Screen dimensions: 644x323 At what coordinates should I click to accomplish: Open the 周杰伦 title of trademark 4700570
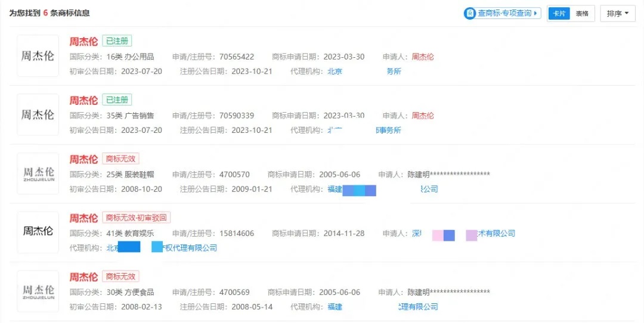83,159
